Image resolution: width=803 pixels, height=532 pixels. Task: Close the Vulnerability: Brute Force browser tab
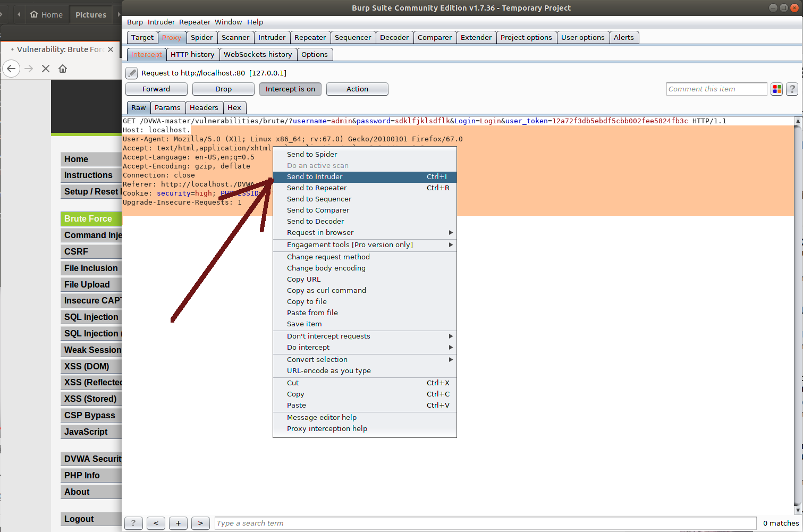(x=111, y=49)
